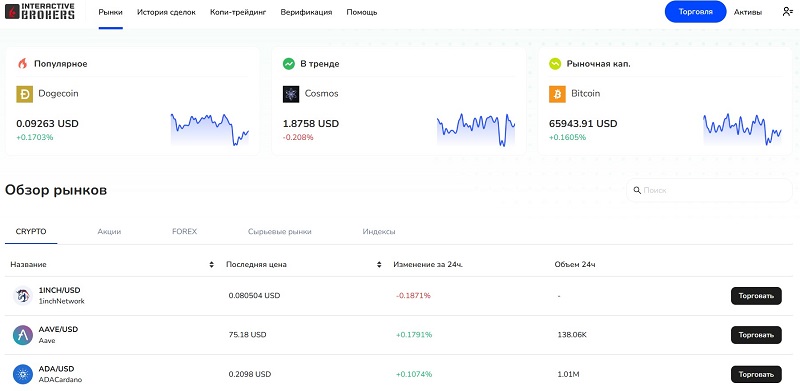Click the flame icon beside Популярное
The height and width of the screenshot is (391, 800).
[22, 64]
